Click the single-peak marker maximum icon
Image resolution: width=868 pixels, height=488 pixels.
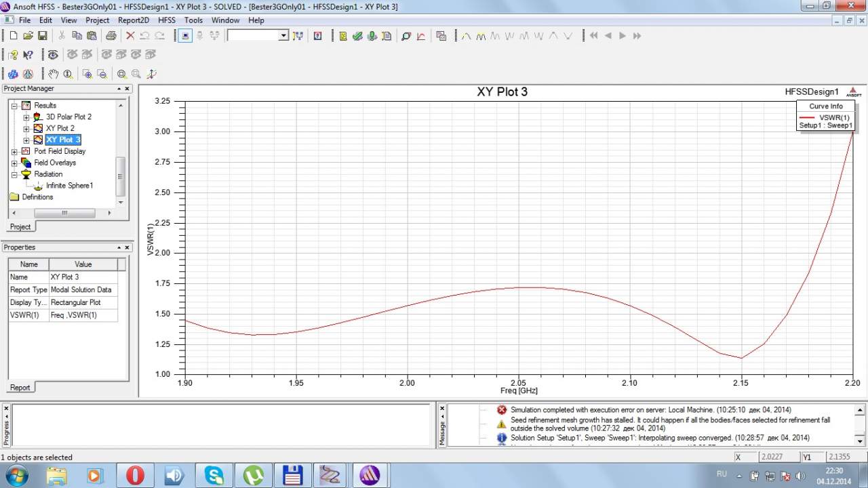[x=553, y=36]
